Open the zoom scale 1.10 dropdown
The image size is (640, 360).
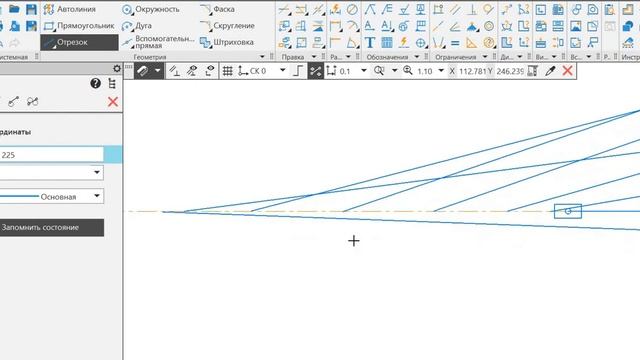point(441,71)
